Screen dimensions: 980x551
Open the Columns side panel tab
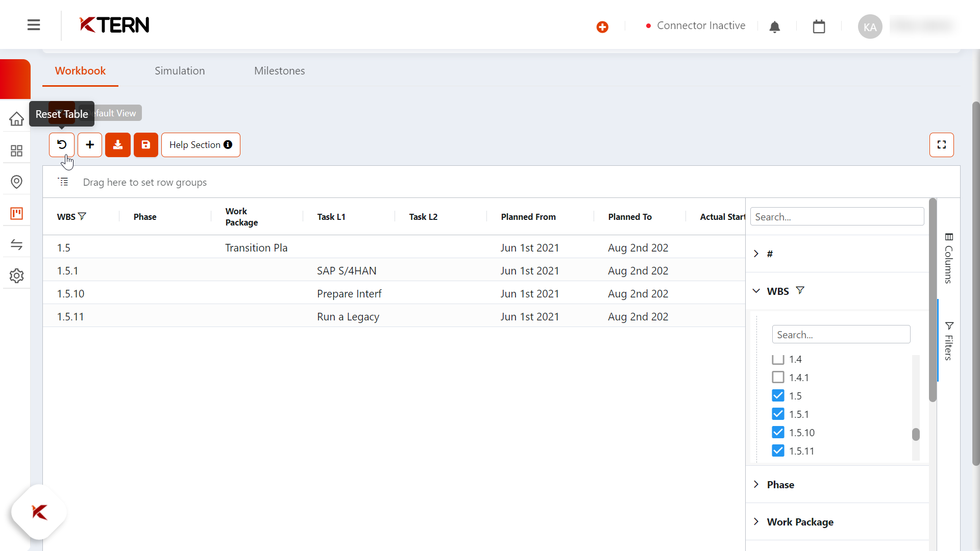click(949, 258)
